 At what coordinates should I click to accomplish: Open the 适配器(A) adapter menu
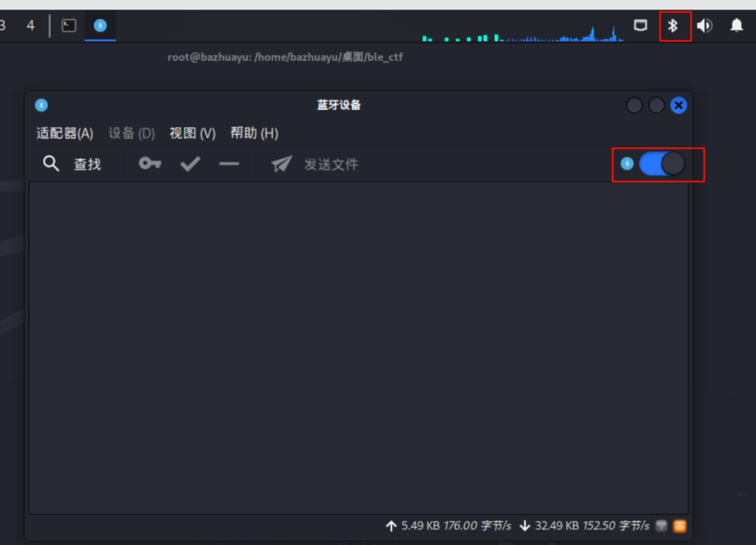(65, 134)
